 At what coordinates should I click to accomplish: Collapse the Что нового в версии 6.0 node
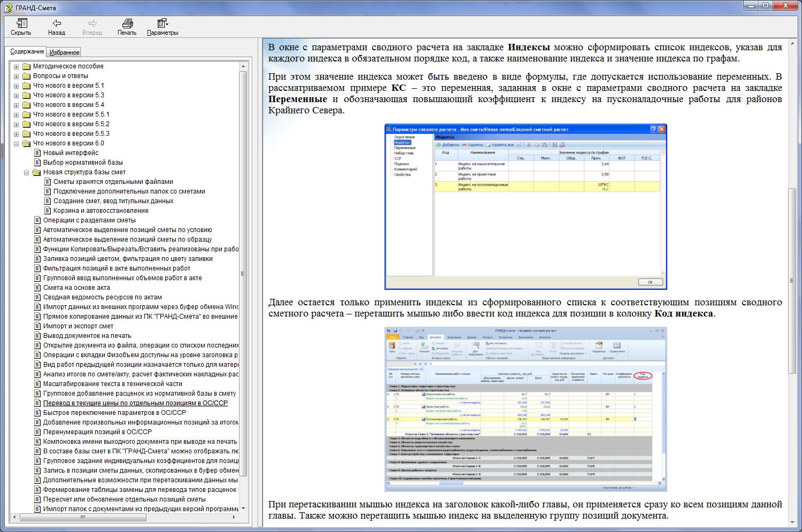click(x=16, y=143)
